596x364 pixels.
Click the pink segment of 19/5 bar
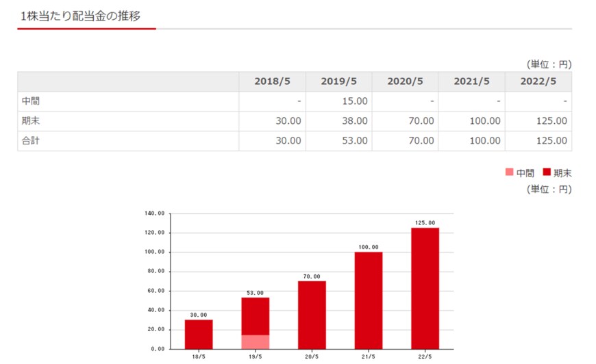click(255, 341)
